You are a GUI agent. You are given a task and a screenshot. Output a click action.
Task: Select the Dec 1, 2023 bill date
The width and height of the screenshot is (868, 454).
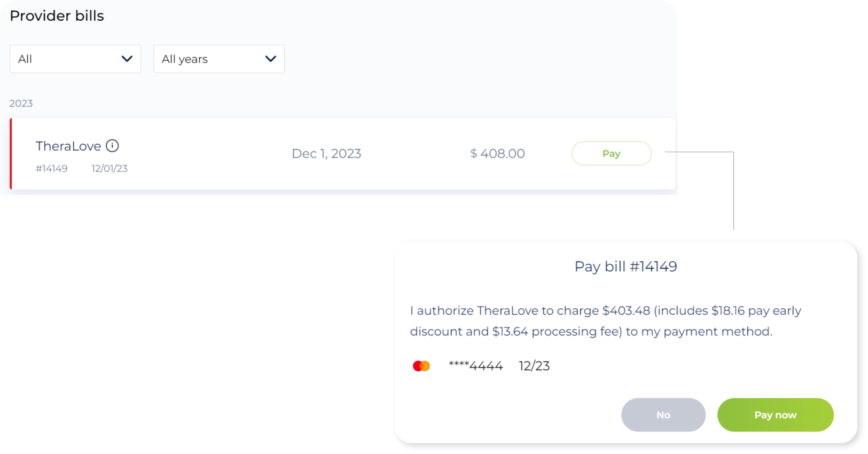pos(326,153)
